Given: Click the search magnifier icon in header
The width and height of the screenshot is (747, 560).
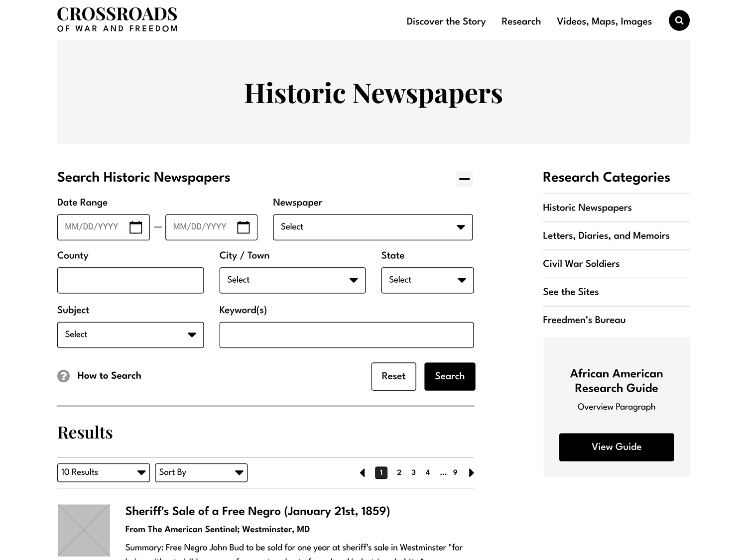Looking at the screenshot, I should pyautogui.click(x=679, y=20).
